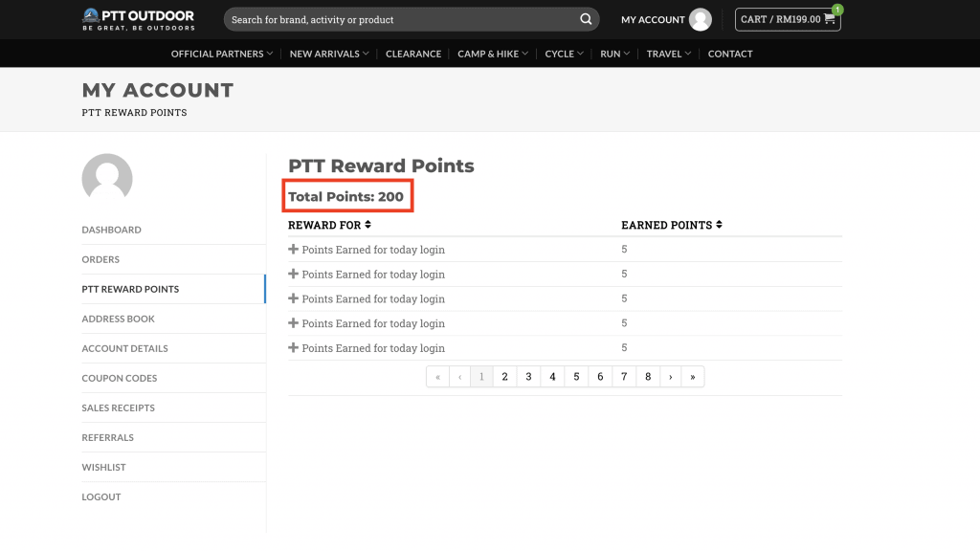Go to the Clearance menu item
This screenshot has width=980, height=551.
coord(413,54)
